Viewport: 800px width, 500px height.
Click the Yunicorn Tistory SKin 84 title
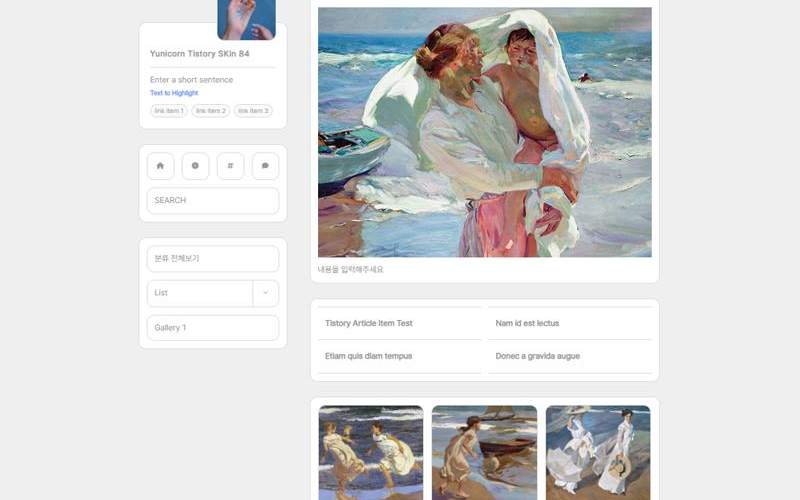(199, 54)
